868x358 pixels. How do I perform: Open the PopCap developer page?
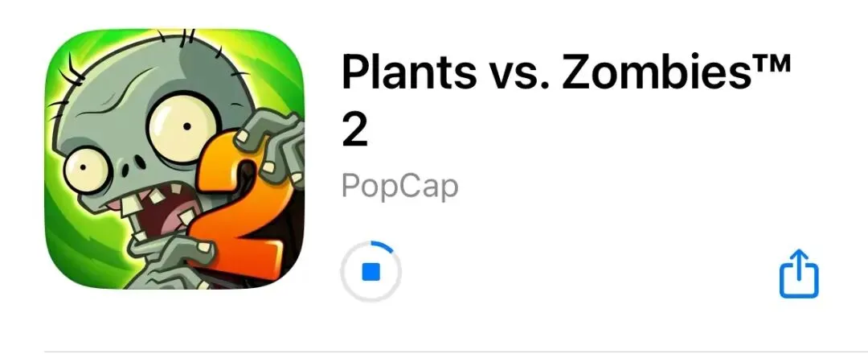pos(399,186)
